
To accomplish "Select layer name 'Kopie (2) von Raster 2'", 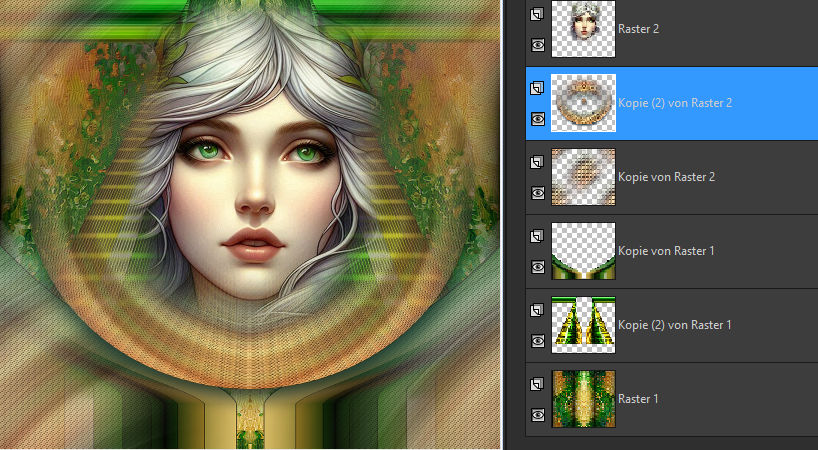I will [x=675, y=103].
